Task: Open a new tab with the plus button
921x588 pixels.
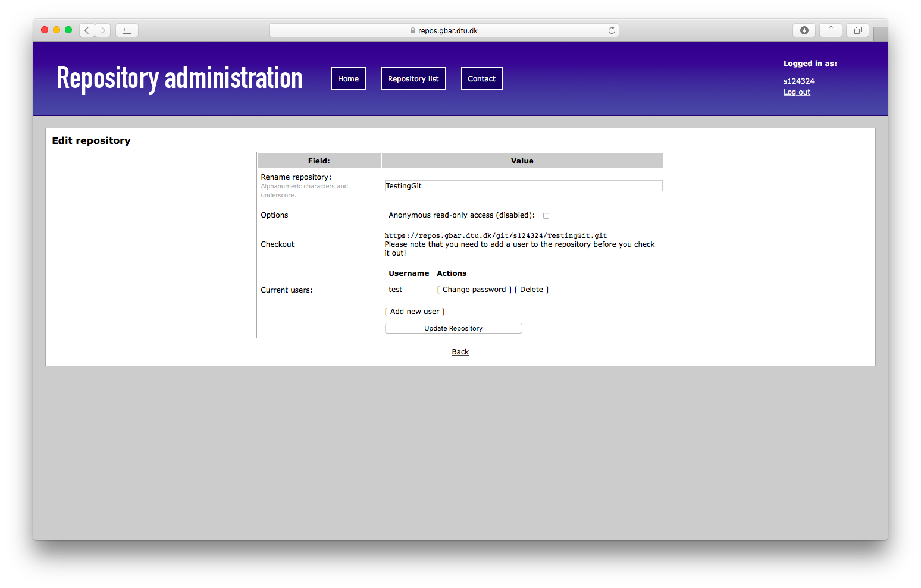Action: coord(881,34)
